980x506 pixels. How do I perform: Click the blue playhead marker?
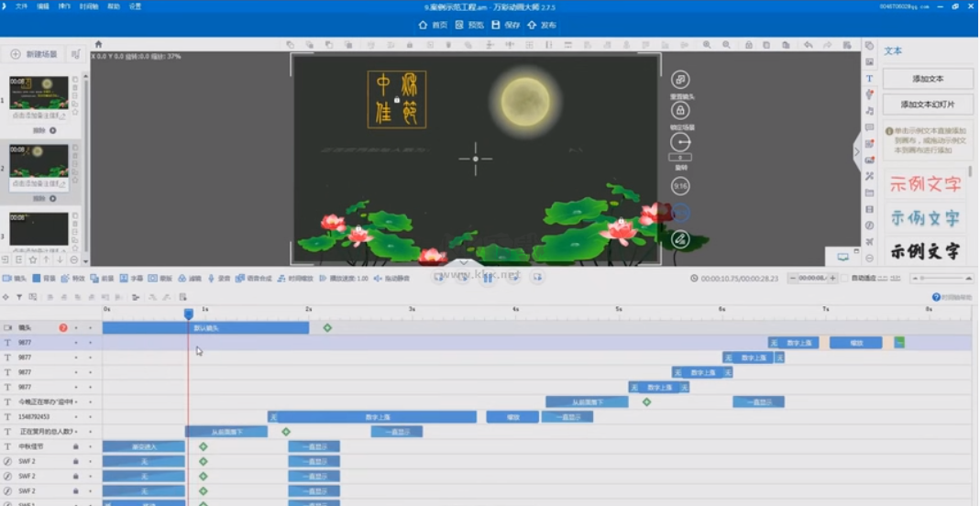tap(188, 313)
